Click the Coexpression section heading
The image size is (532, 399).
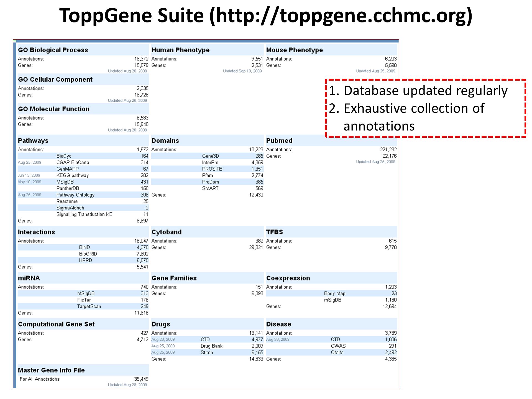pyautogui.click(x=288, y=278)
